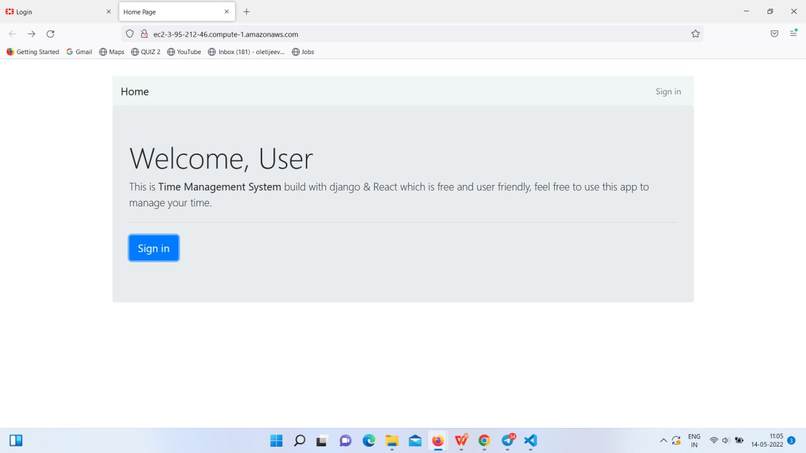Open WPS Office from taskbar
Screen dimensions: 806x453
(x=461, y=441)
